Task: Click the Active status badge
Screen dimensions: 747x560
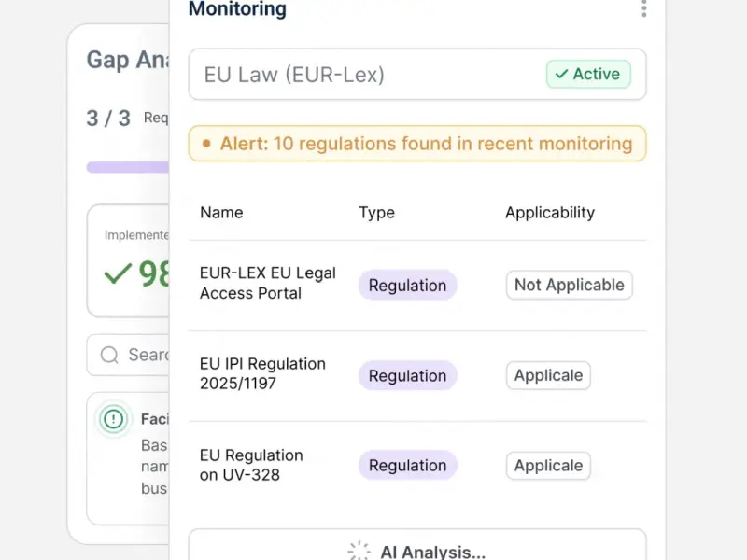Action: [588, 74]
